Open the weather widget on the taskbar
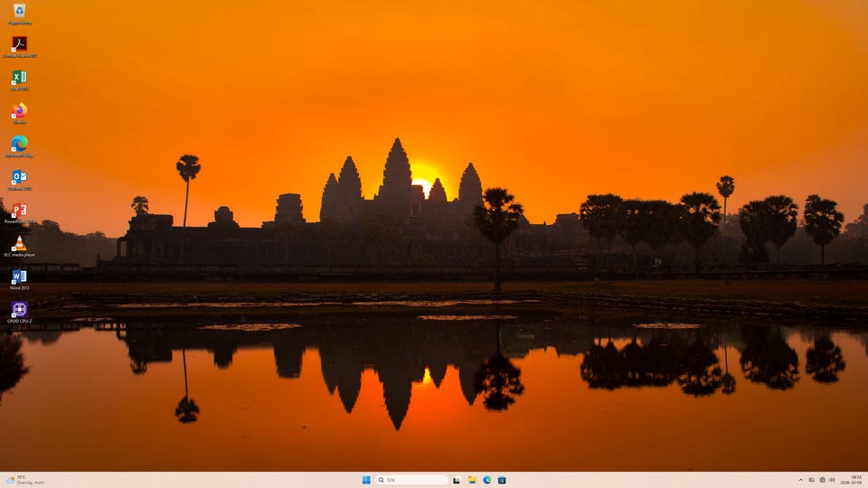 [25, 480]
